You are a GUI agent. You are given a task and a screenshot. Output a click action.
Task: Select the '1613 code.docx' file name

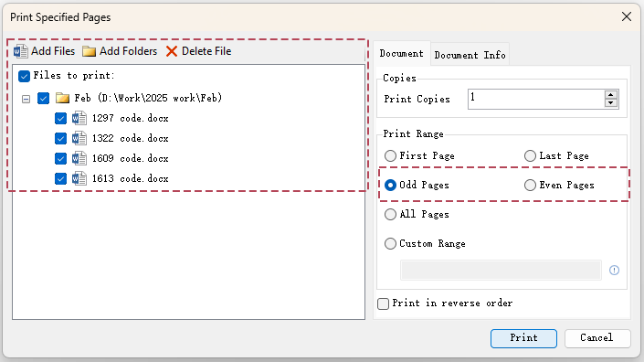131,179
